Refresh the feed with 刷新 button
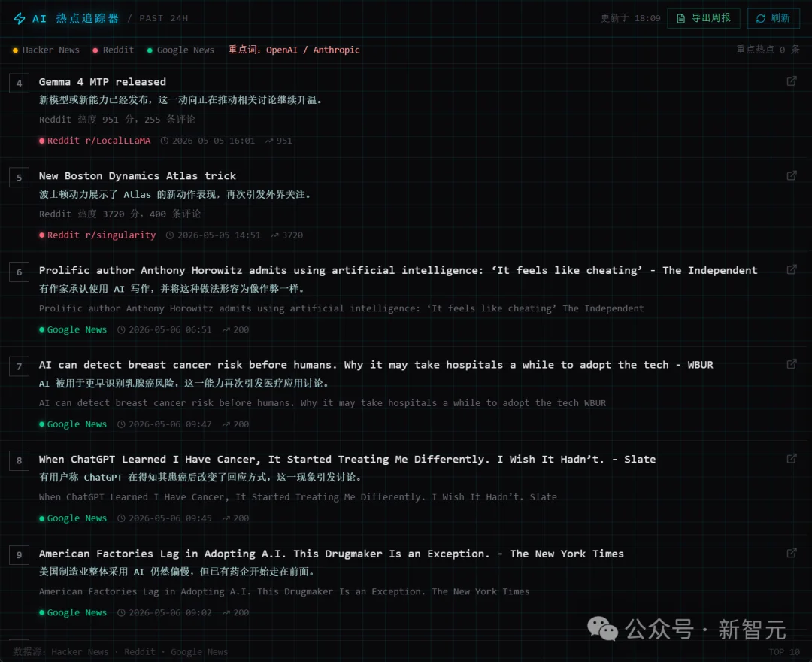Viewport: 812px width, 662px height. [x=773, y=18]
